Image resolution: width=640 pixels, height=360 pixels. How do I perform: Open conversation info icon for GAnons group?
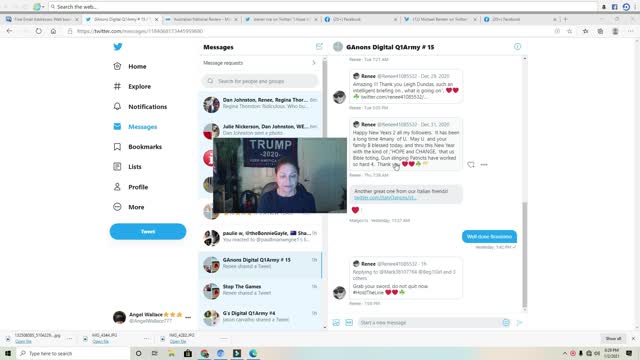pos(517,47)
